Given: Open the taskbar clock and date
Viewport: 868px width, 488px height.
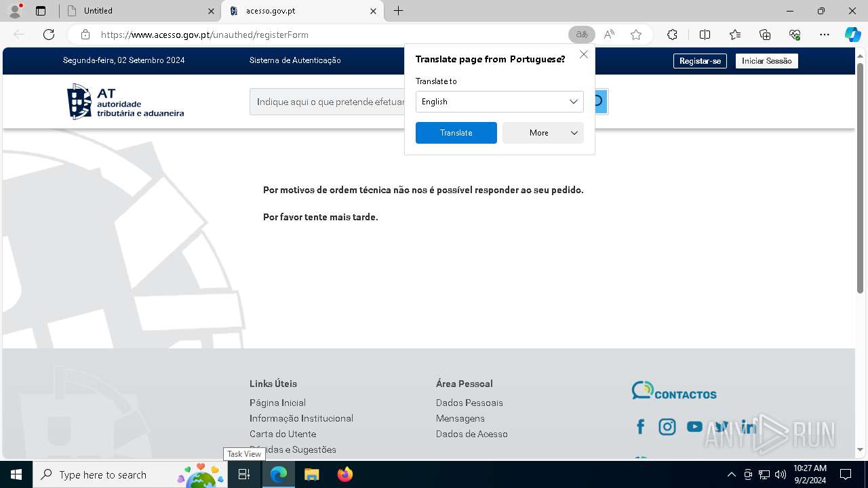Looking at the screenshot, I should click(810, 474).
